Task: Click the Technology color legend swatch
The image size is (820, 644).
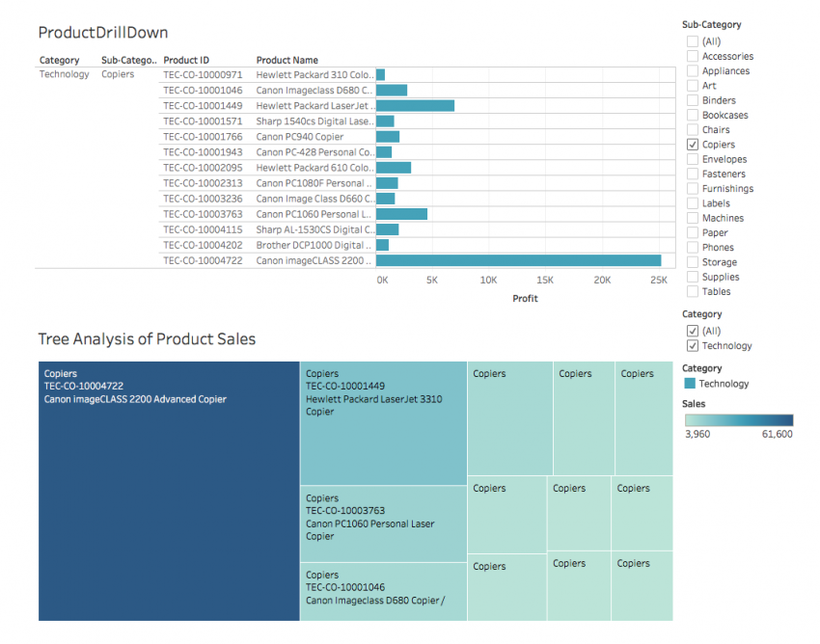Action: click(691, 383)
